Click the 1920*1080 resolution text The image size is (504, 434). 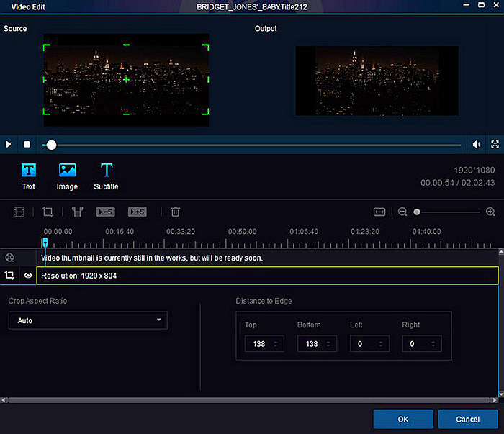[474, 170]
